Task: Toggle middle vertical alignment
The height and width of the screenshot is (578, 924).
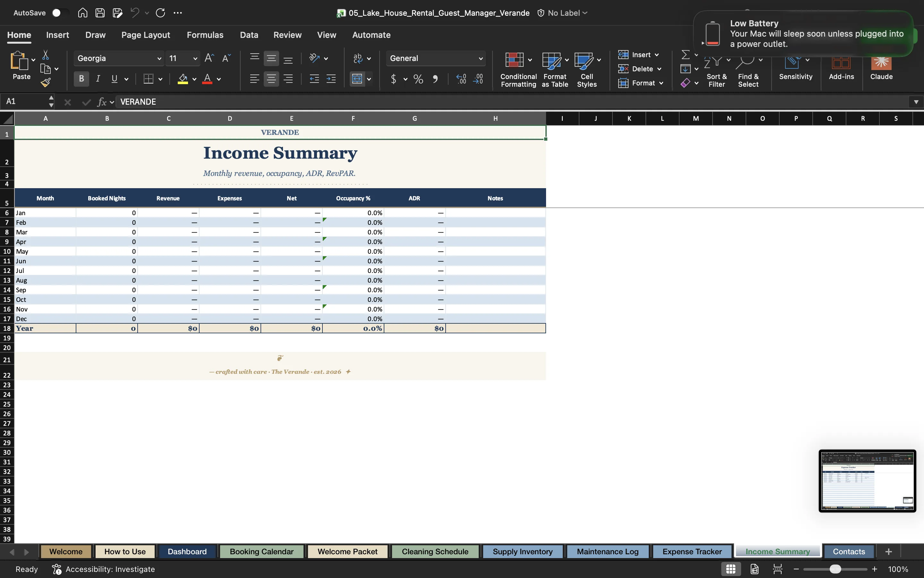Action: click(271, 58)
